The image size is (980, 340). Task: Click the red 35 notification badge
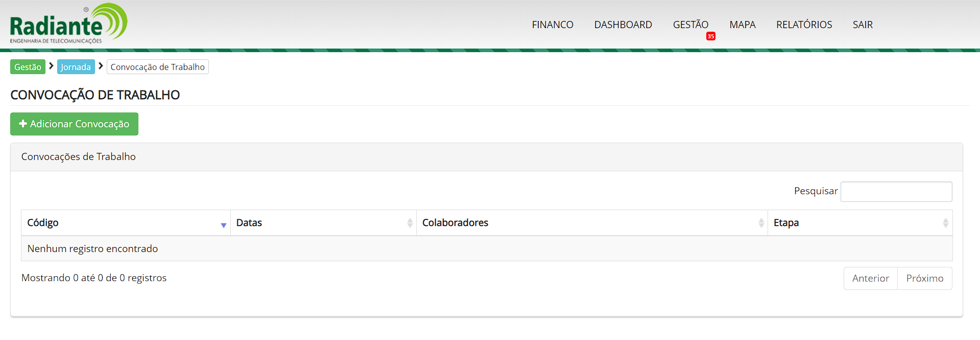click(x=710, y=36)
